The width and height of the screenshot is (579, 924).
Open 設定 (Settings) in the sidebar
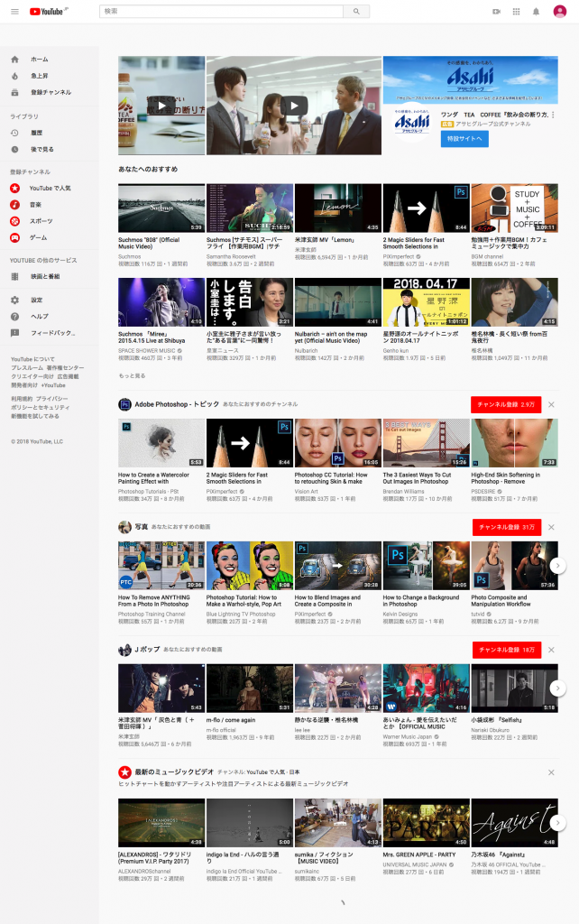click(36, 300)
